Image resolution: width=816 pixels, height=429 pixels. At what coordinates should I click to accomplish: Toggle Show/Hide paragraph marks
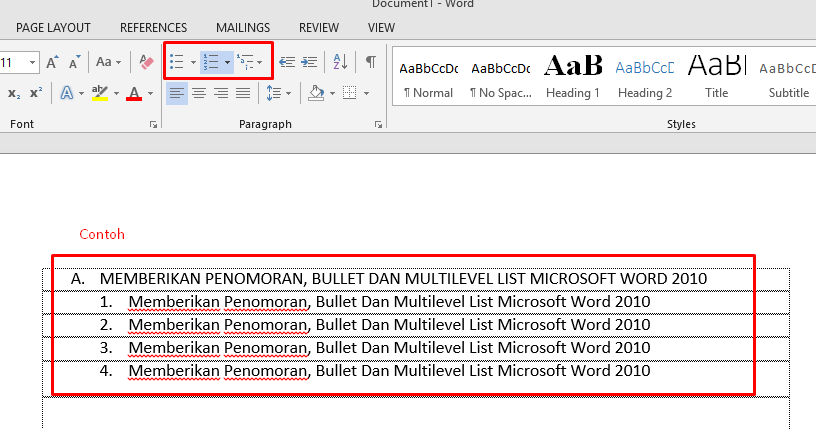[x=371, y=62]
